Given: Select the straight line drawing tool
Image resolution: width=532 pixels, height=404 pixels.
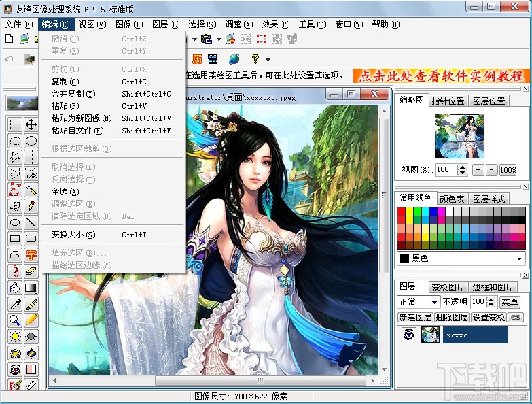Looking at the screenshot, I should tap(31, 222).
